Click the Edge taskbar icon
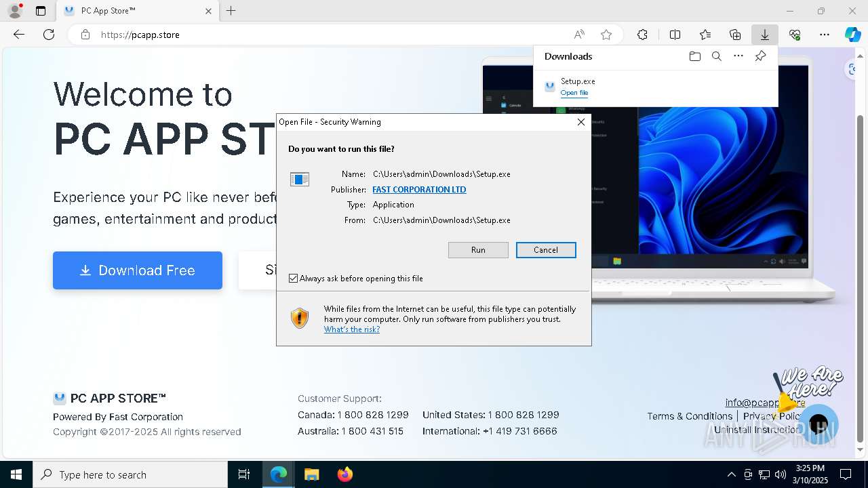868x488 pixels. (279, 474)
